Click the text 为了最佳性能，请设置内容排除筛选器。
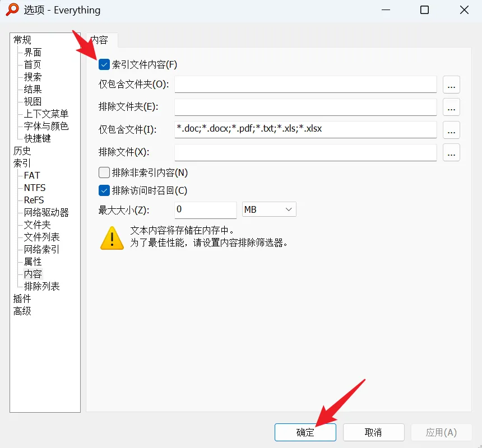The height and width of the screenshot is (448, 482). pyautogui.click(x=209, y=243)
